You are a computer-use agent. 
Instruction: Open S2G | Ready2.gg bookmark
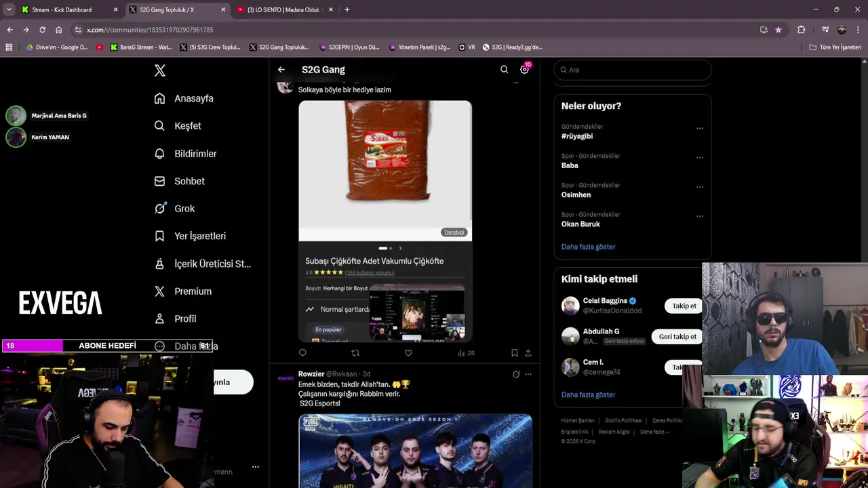(513, 47)
